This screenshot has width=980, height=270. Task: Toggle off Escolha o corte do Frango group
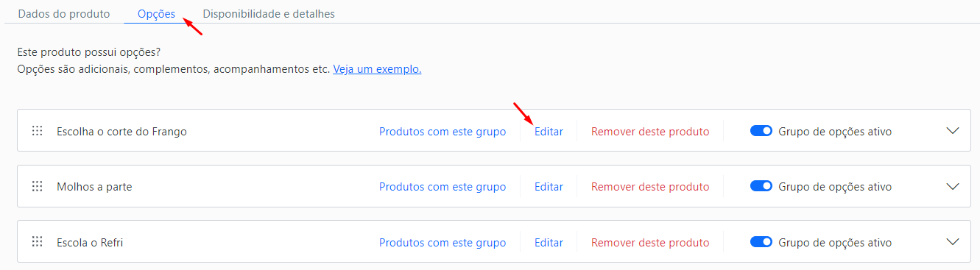[x=761, y=131]
